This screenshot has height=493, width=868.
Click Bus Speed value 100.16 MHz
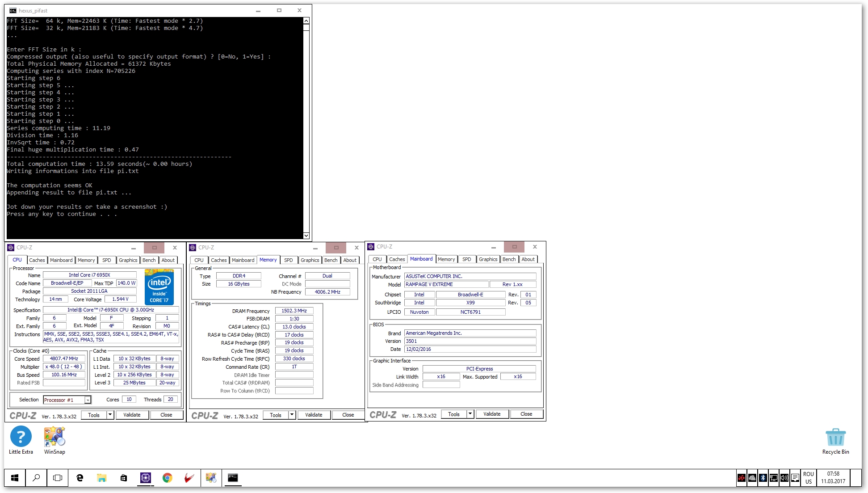point(64,375)
